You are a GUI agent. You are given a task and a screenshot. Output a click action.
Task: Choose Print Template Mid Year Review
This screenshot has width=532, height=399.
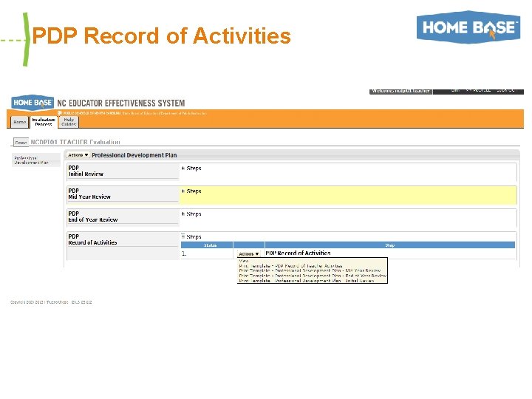pyautogui.click(x=310, y=270)
